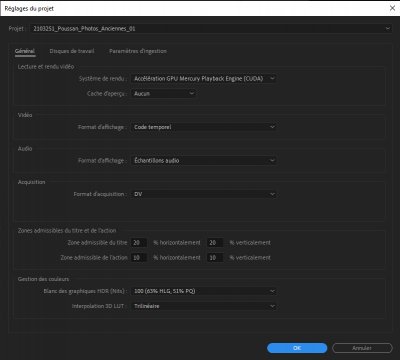Switch to the Paramètres d'ingestion tab

click(138, 51)
